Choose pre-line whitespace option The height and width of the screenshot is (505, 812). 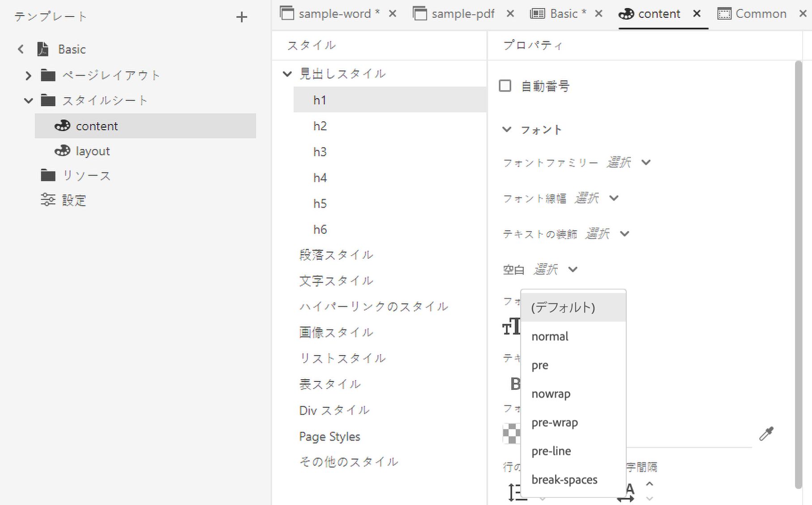coord(573,451)
